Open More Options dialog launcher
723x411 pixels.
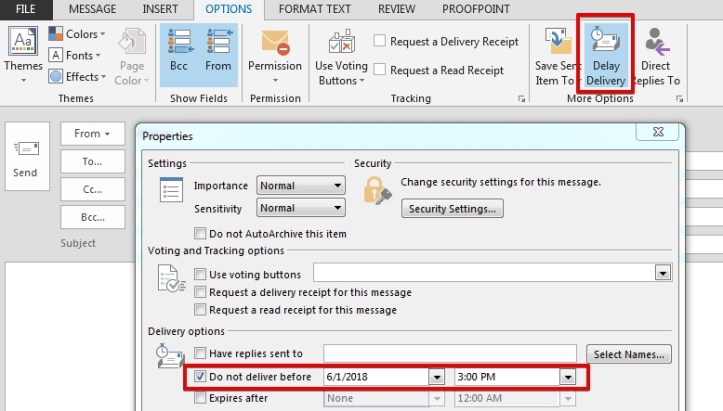679,99
